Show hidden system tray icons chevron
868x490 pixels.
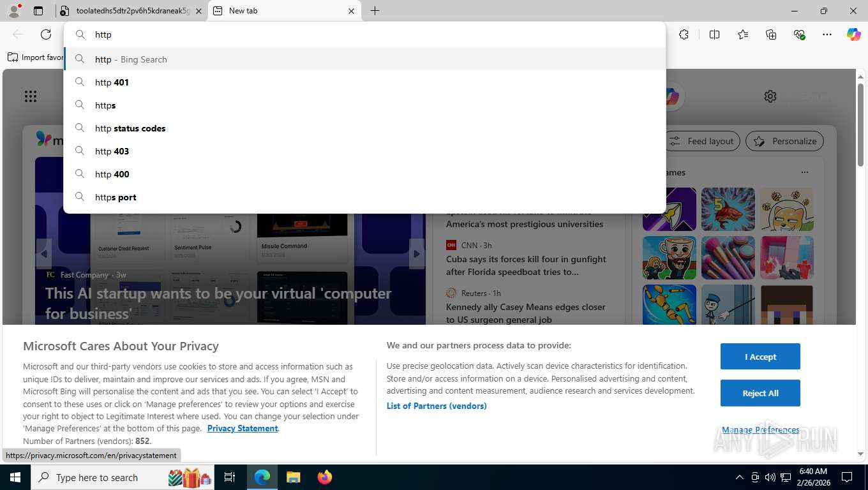tap(739, 477)
